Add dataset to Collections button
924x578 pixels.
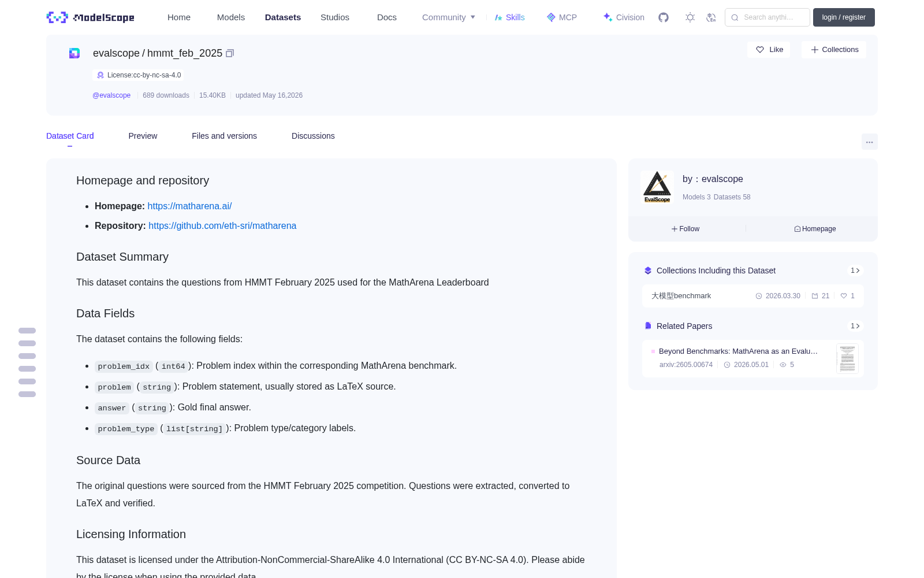(x=834, y=50)
